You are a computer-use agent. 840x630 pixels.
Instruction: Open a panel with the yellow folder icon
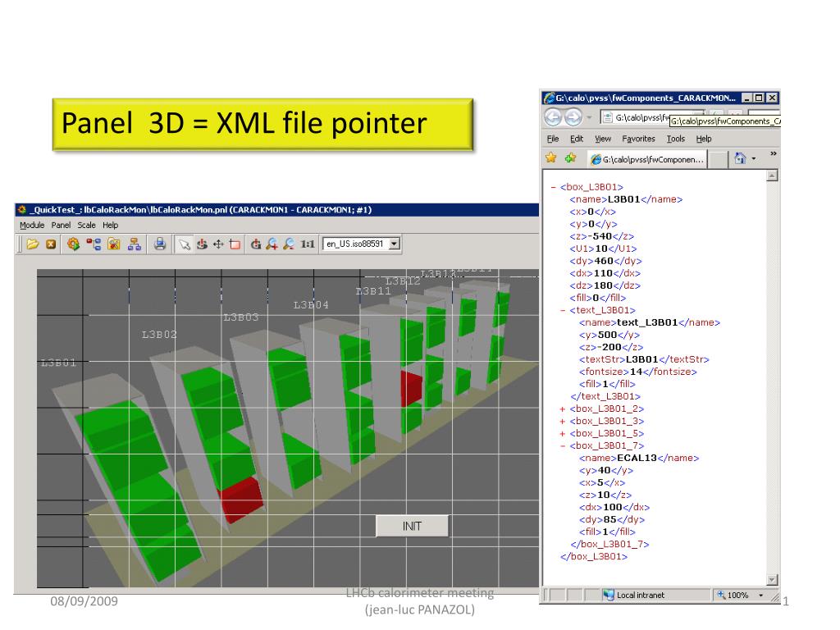[x=33, y=244]
